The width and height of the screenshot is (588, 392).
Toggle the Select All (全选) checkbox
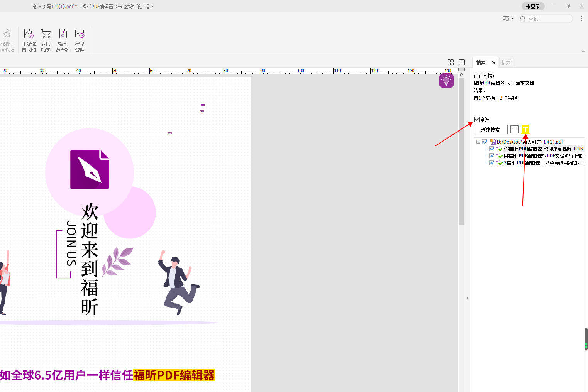(x=477, y=120)
